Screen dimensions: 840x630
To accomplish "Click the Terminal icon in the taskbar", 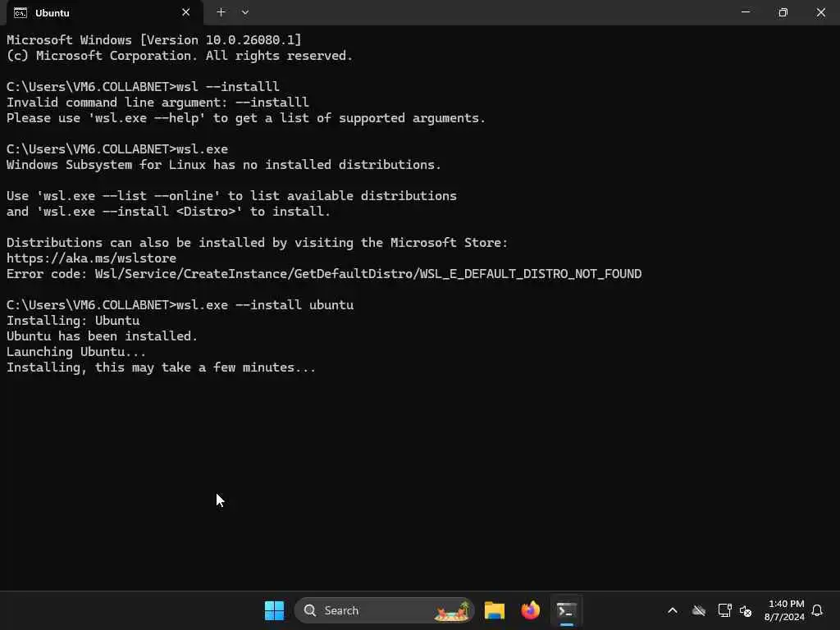I will point(566,610).
